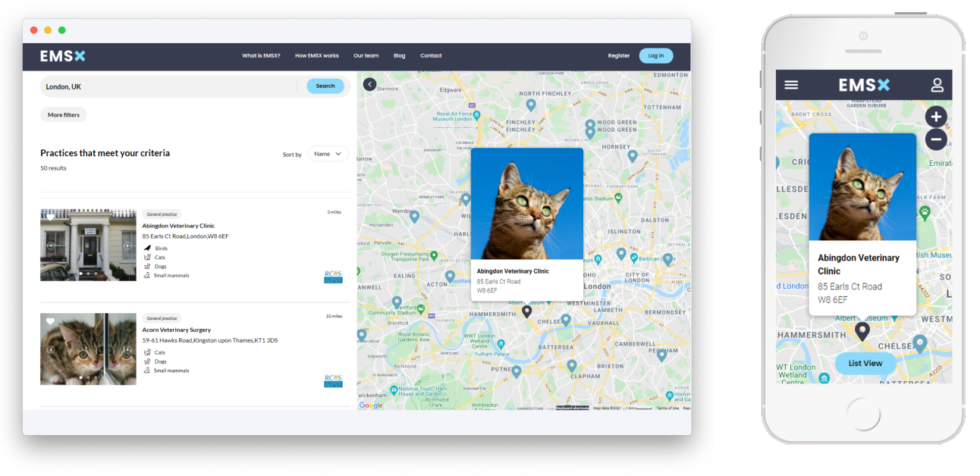980x476 pixels.
Task: Open the Sort by Name dropdown
Action: coord(327,153)
